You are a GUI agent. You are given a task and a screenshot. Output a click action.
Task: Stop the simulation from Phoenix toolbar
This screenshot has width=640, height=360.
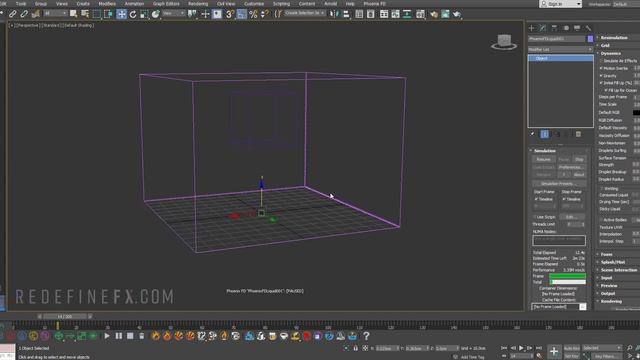(130, 336)
